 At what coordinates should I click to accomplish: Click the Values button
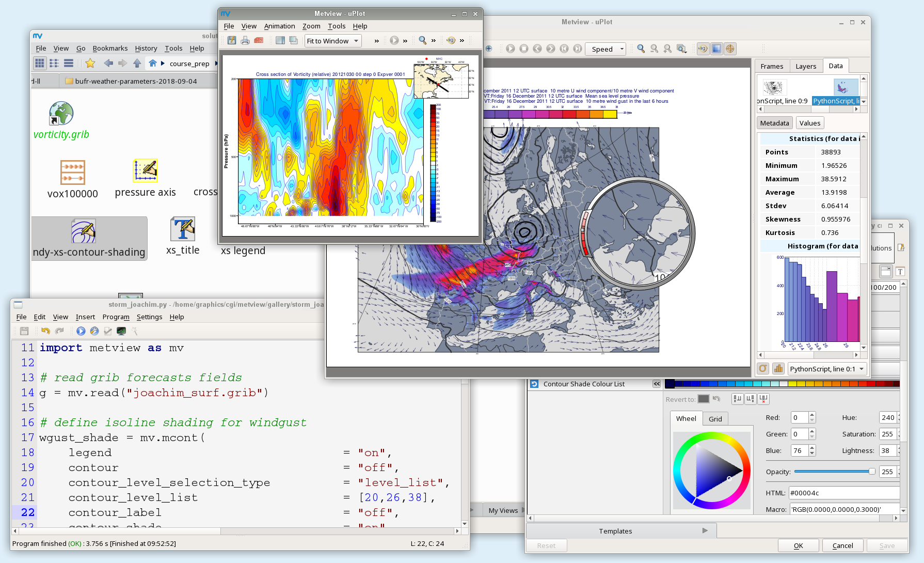point(809,123)
